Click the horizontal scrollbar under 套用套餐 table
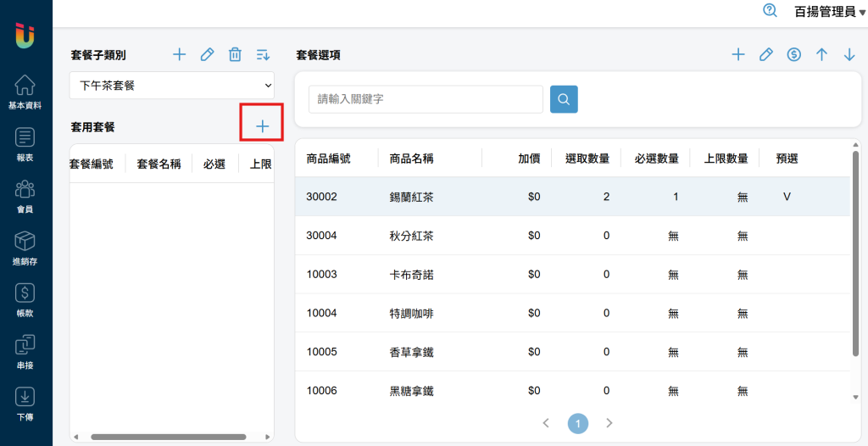 (x=168, y=438)
